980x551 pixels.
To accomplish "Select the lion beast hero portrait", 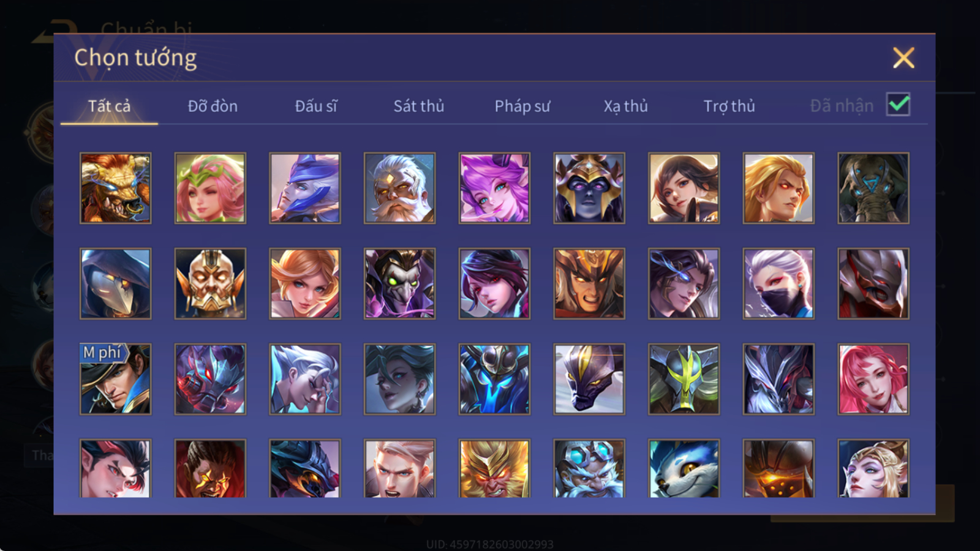I will click(115, 188).
